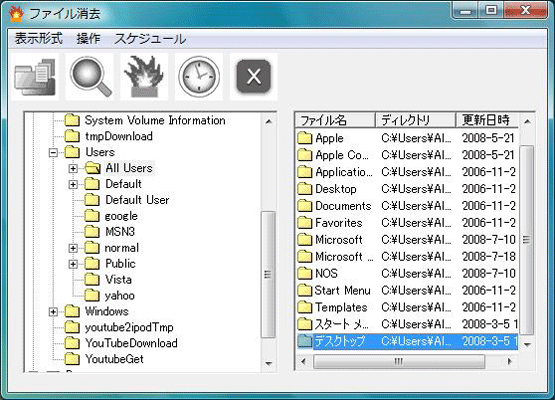Viewport: 555px width, 400px height.
Task: Open the 操作 menu
Action: click(88, 38)
